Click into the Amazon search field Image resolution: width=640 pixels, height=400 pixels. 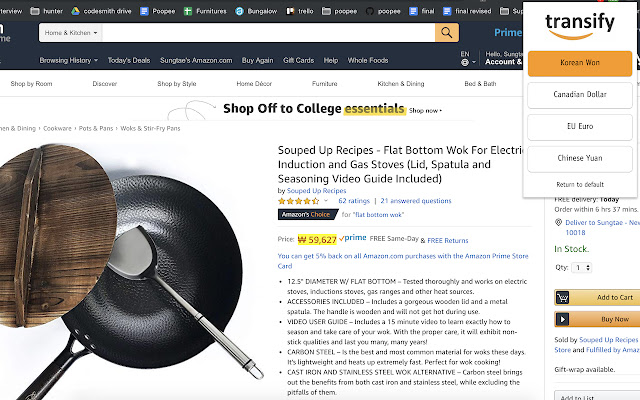270,32
